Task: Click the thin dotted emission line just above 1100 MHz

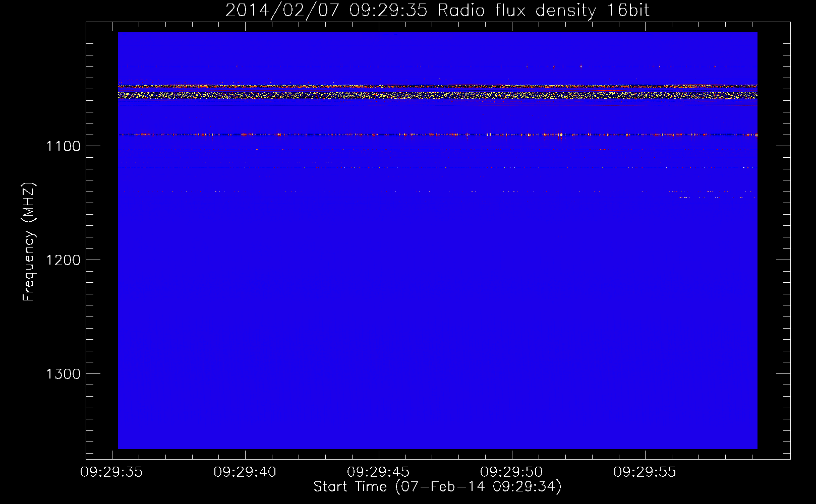Action: [x=437, y=135]
